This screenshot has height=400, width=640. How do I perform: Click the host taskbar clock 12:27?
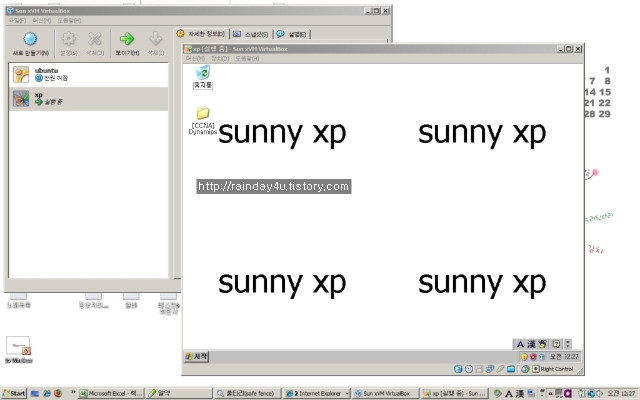[x=621, y=393]
